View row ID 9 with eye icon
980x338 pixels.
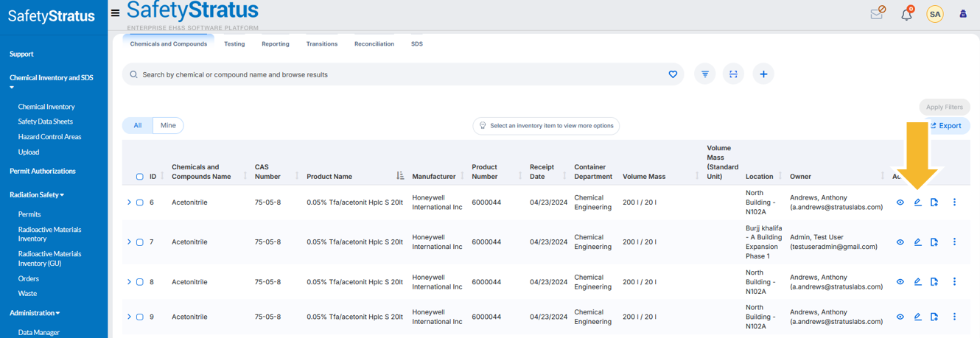pyautogui.click(x=900, y=317)
